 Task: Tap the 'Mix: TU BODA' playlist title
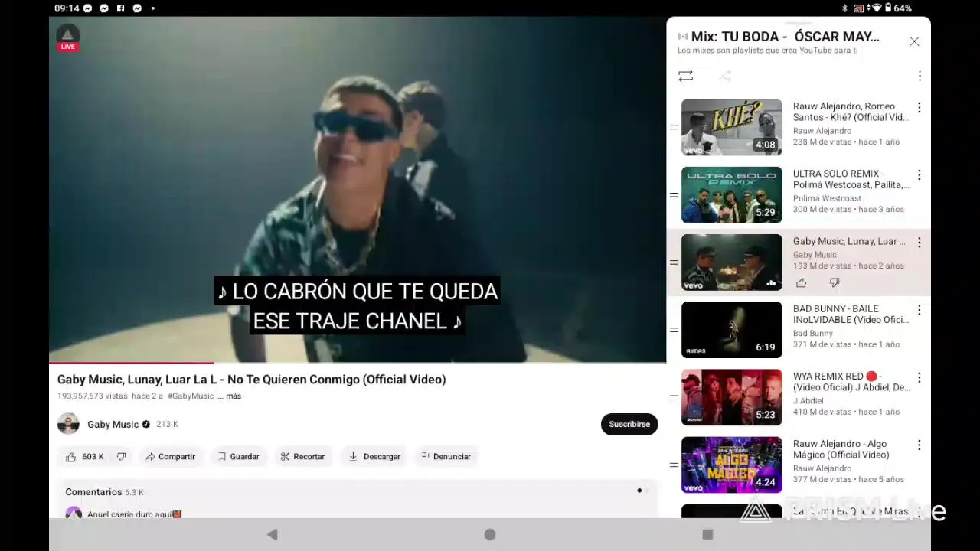[x=786, y=37]
